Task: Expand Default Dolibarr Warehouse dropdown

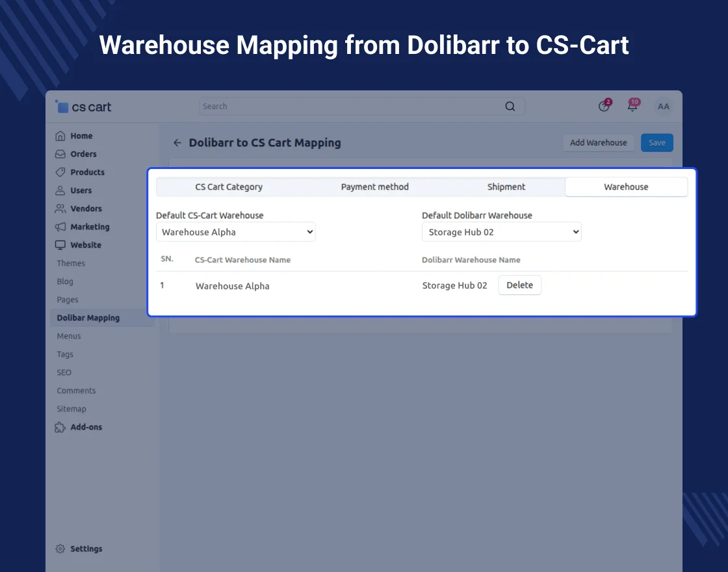Action: pos(501,232)
